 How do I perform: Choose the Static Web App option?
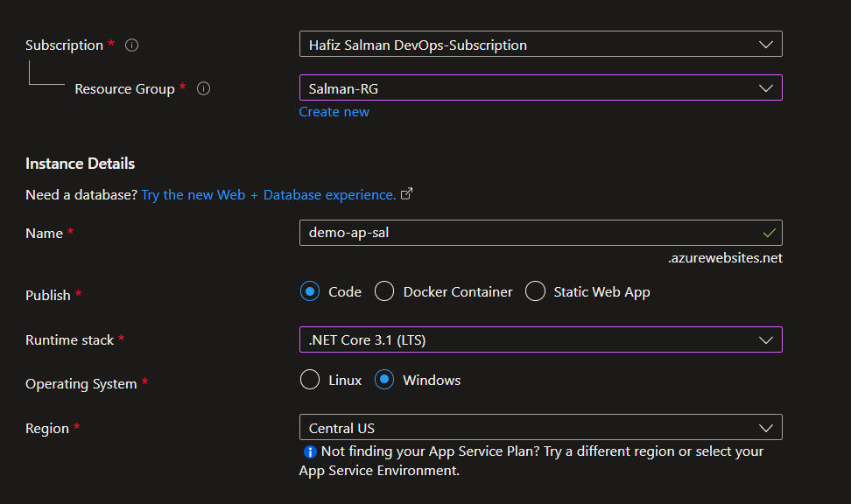(x=535, y=290)
